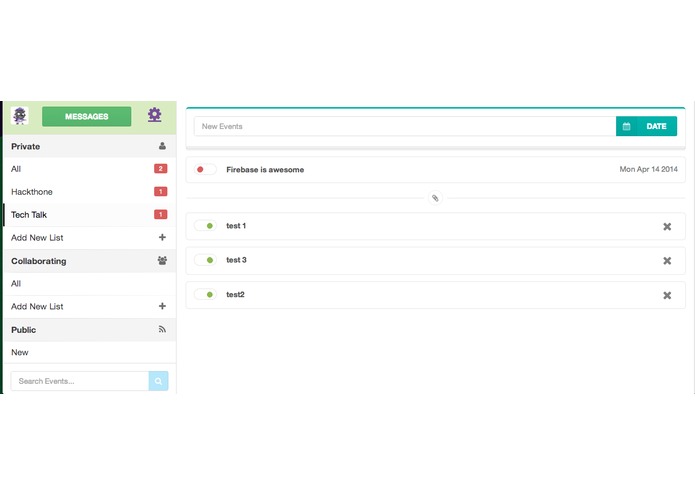Toggle the test2 switch

coord(205,295)
